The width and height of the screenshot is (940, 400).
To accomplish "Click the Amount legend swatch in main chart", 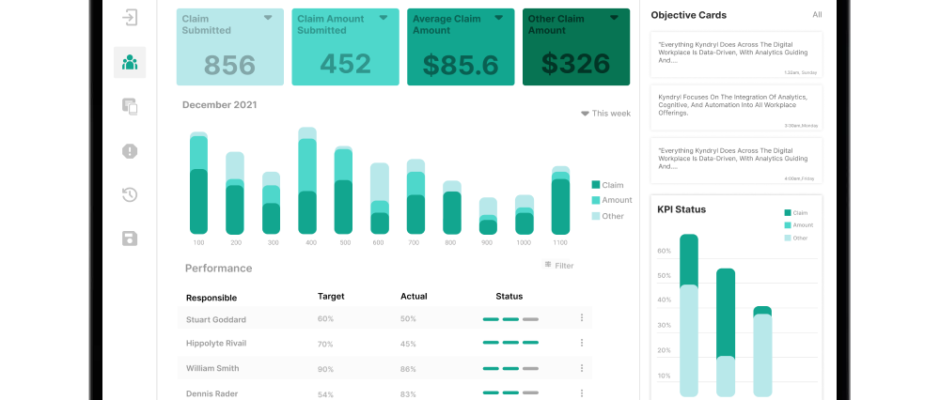I will (x=595, y=200).
